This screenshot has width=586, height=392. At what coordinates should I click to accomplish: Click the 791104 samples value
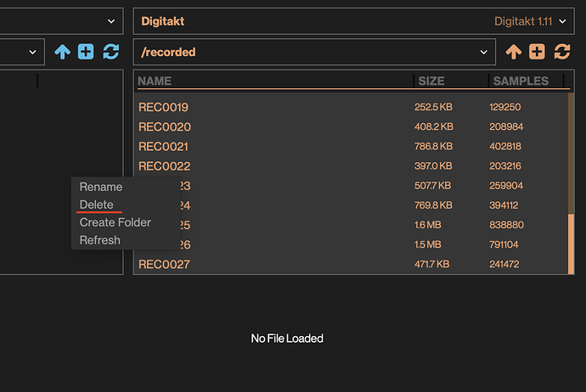coord(504,244)
